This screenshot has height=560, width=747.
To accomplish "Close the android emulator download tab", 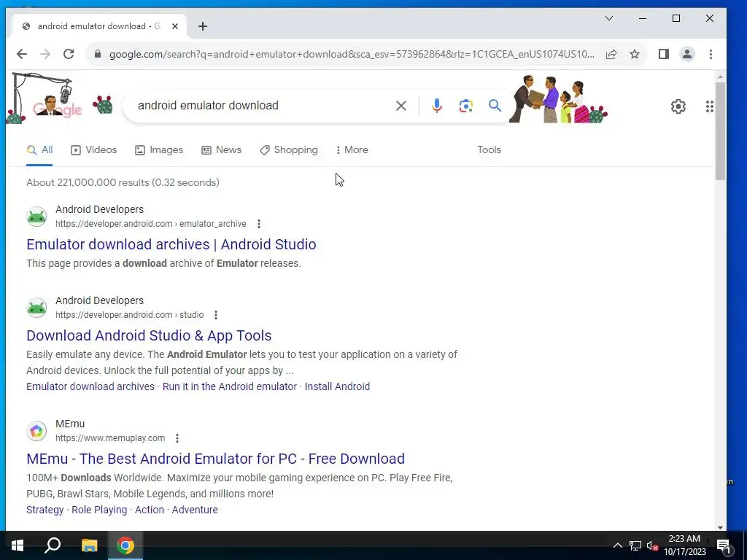I will [175, 26].
